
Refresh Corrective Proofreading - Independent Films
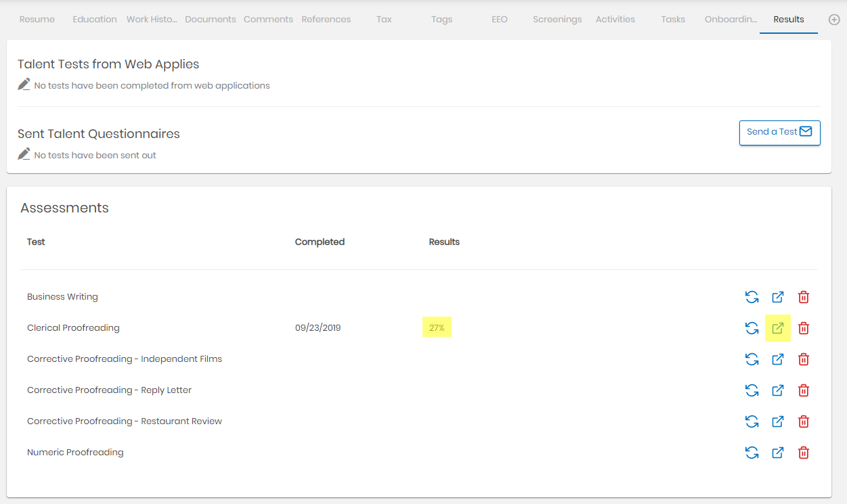[752, 359]
